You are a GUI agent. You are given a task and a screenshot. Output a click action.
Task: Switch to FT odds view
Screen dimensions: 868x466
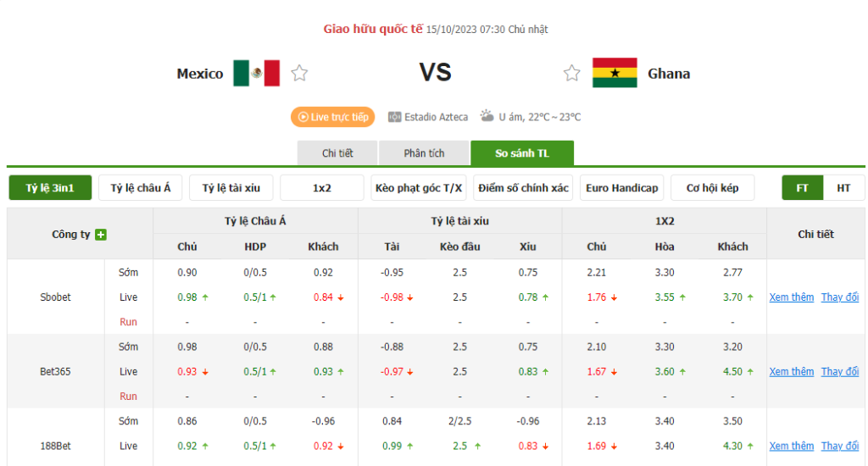click(802, 187)
